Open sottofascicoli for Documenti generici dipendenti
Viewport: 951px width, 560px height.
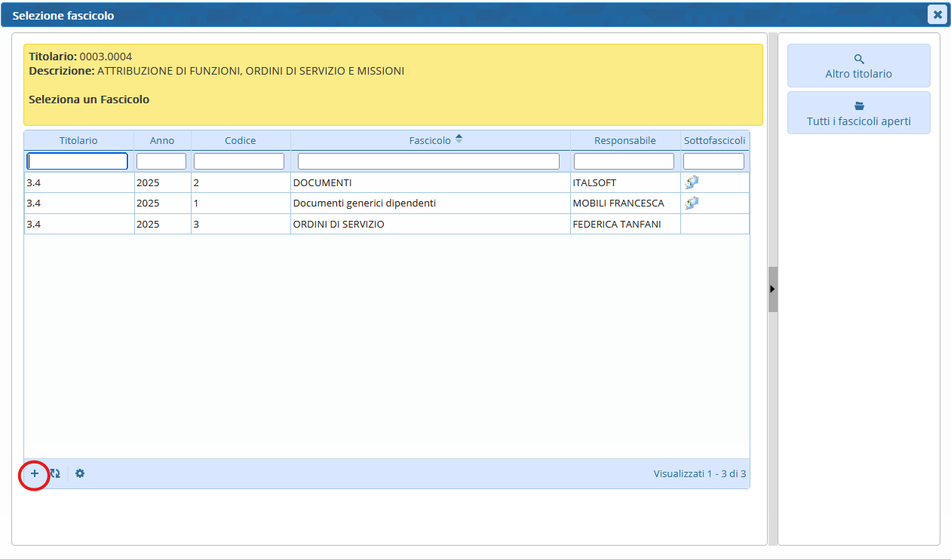[x=692, y=203]
